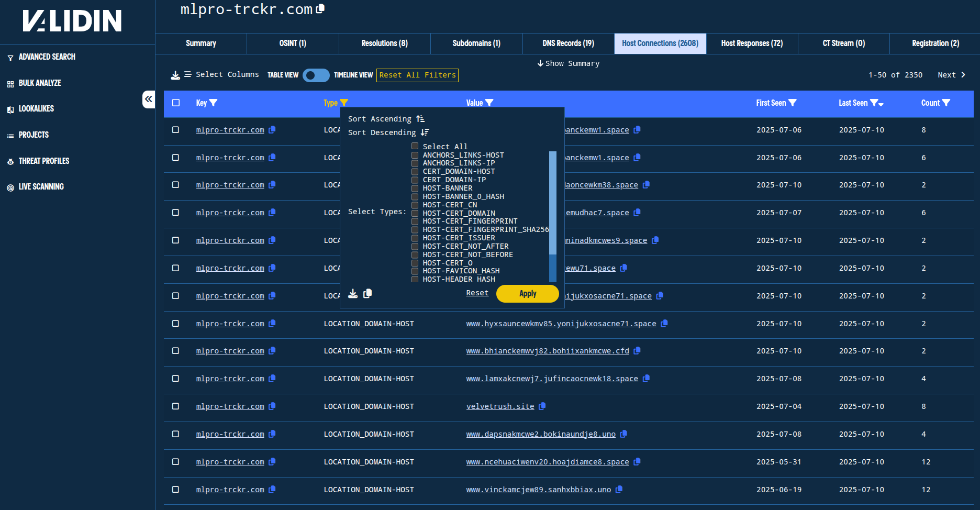Click Reset All Filters
This screenshot has width=980, height=510.
tap(418, 75)
